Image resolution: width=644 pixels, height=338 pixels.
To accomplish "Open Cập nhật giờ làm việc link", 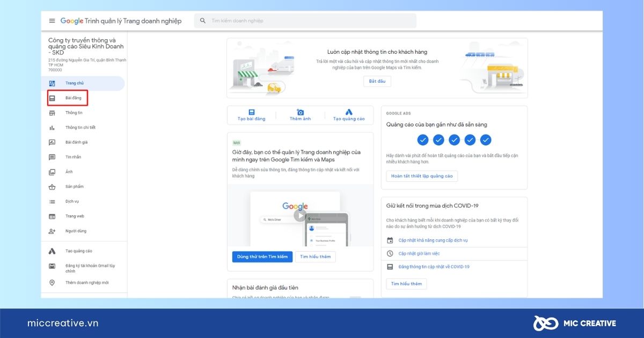I will pos(419,253).
